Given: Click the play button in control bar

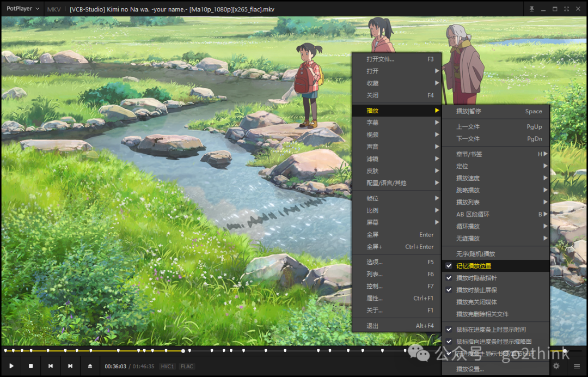Looking at the screenshot, I should (11, 366).
